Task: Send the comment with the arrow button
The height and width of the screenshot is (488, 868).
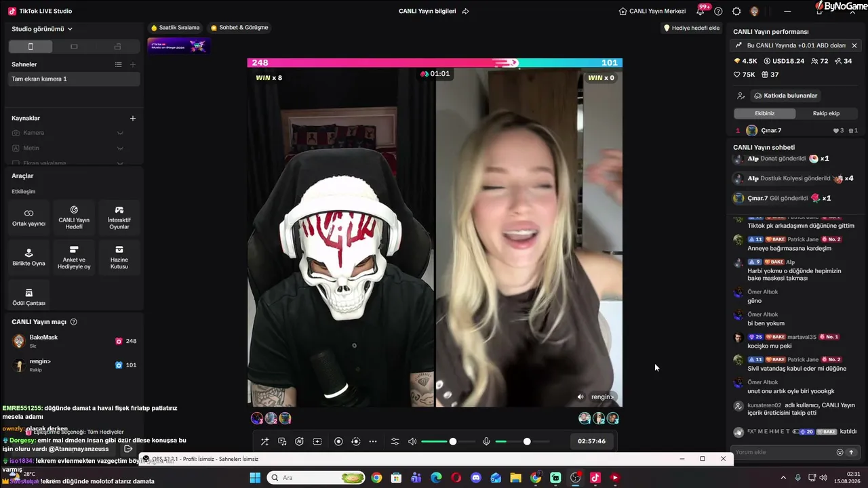Action: pyautogui.click(x=851, y=452)
